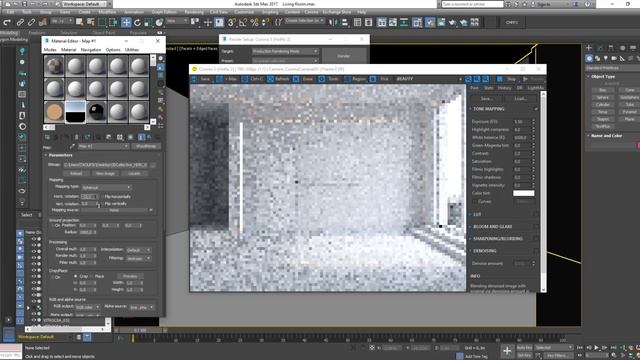Click the Render button in Render Setup

point(343,56)
